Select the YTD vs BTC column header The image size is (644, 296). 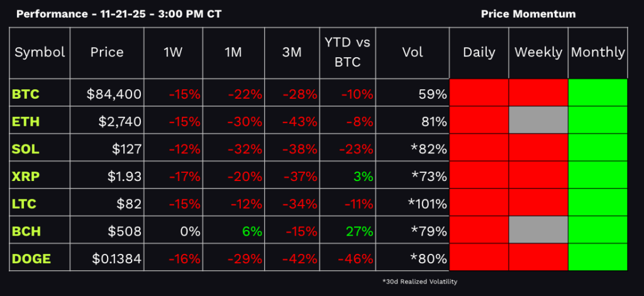tap(348, 53)
